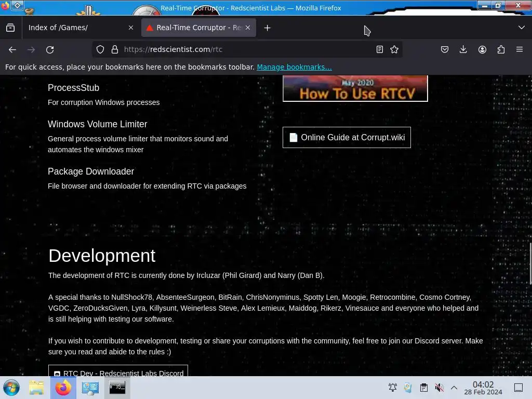Click the page vertical scrollbar thumb

[x=530, y=263]
